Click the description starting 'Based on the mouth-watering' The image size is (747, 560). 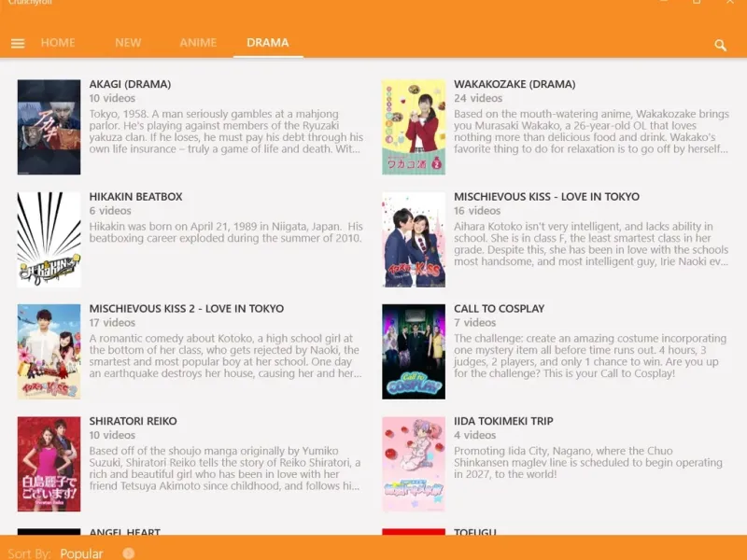[x=591, y=132]
